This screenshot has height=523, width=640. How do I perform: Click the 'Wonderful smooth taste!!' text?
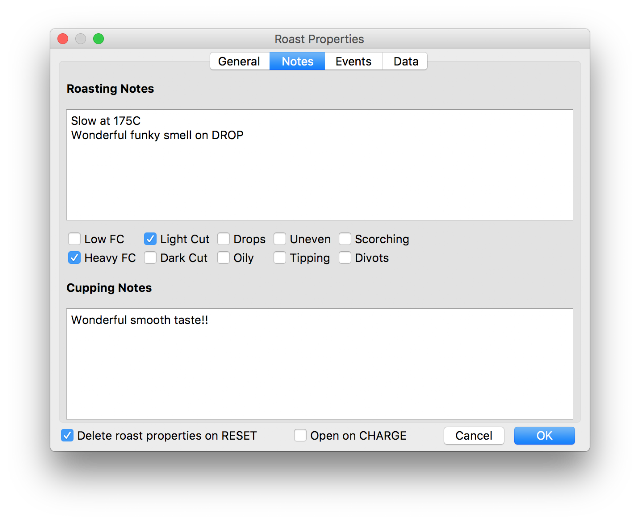[x=140, y=320]
